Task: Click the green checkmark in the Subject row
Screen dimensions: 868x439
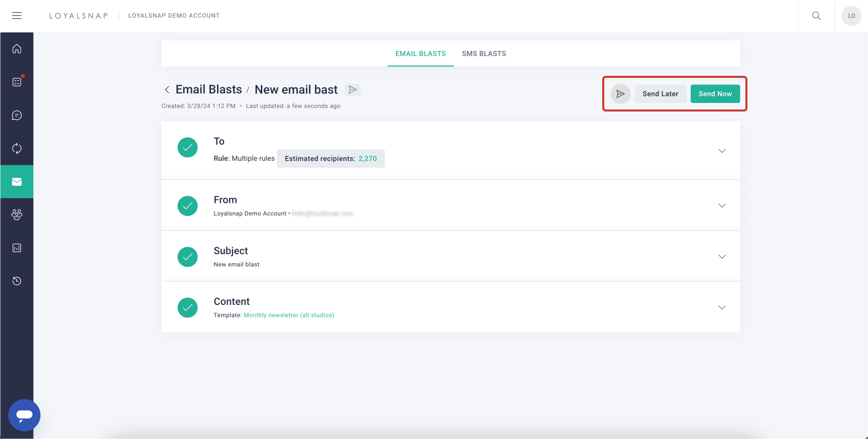Action: [x=187, y=257]
